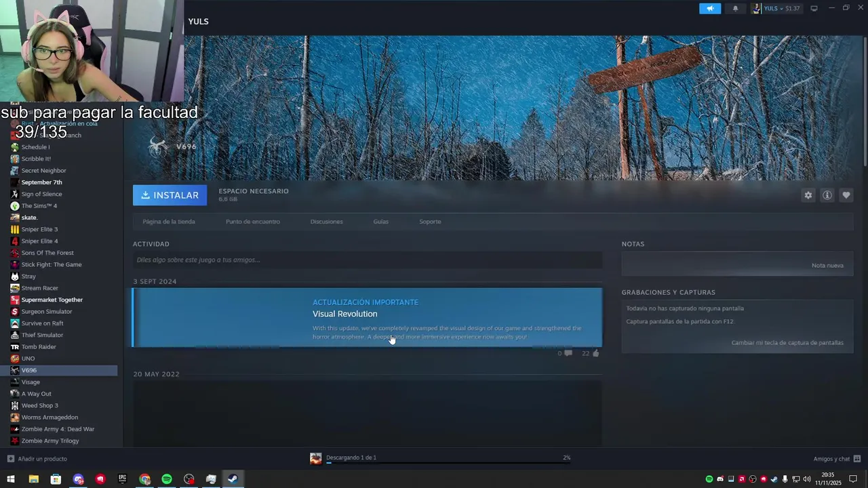The height and width of the screenshot is (488, 868).
Task: Click the main page vertical scrollbar
Action: click(x=865, y=100)
